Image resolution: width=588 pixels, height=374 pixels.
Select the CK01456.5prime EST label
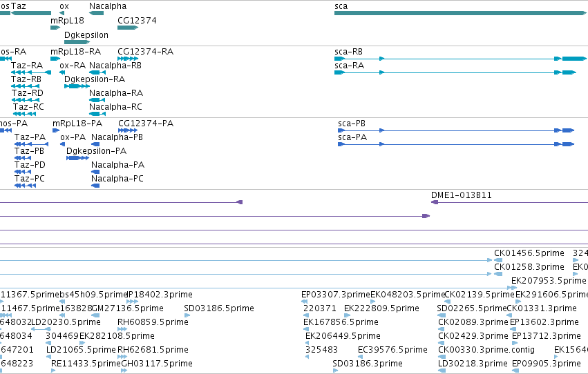coord(529,253)
